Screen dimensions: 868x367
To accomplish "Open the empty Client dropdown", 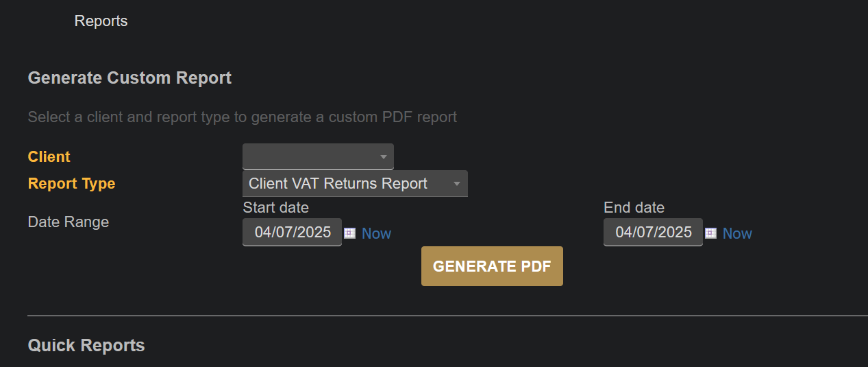I will (x=318, y=156).
